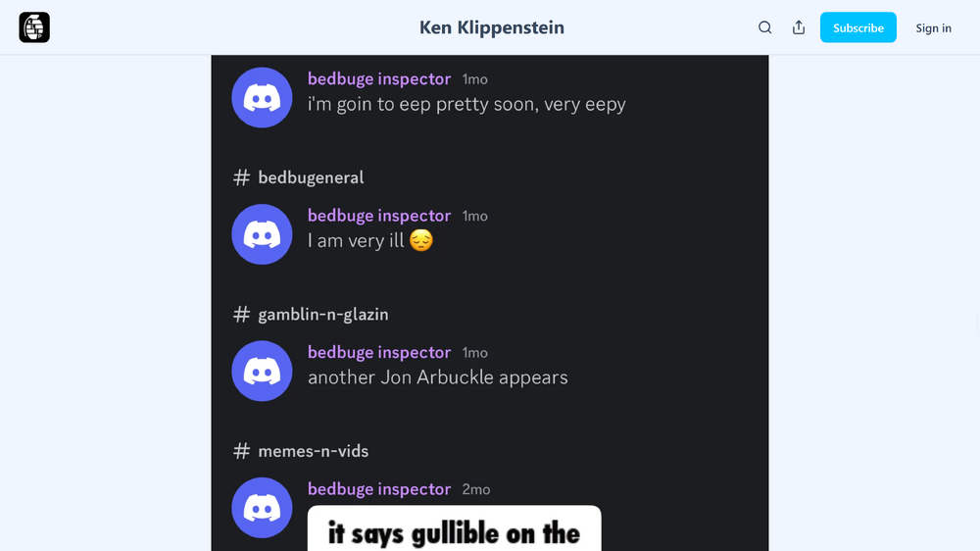Screen dimensions: 980x551
Task: Click the Sign in link
Action: [x=933, y=28]
